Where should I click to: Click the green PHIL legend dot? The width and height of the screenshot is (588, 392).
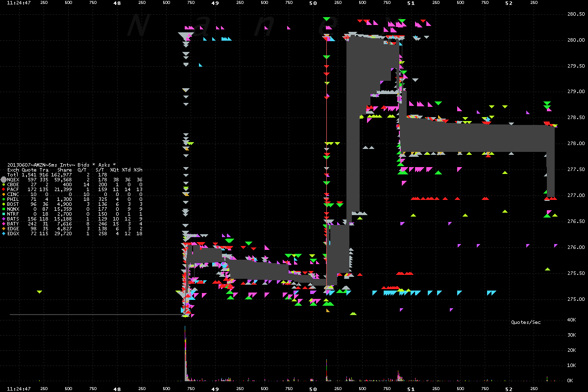pos(3,199)
